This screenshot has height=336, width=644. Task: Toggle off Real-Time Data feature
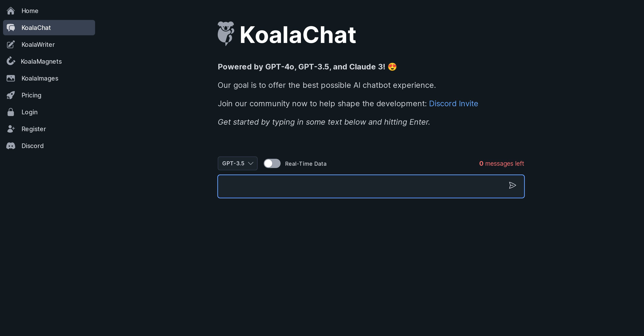click(272, 163)
